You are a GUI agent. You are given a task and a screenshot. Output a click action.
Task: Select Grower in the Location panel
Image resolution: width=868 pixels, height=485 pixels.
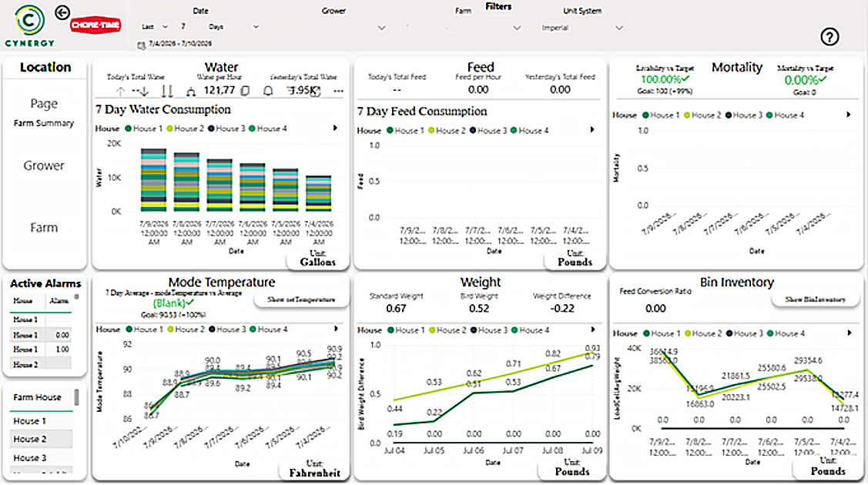point(44,166)
